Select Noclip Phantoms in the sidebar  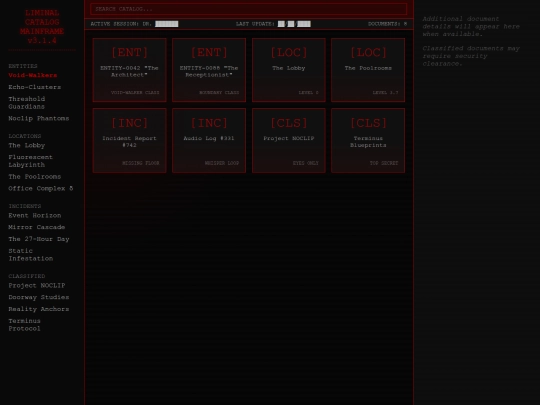(39, 118)
